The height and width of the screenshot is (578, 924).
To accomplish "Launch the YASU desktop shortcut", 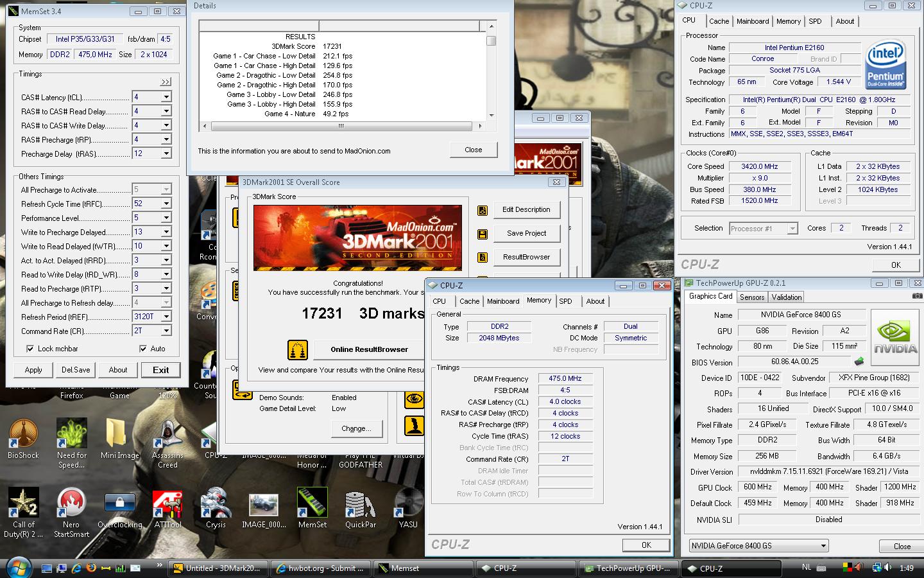I will 408,508.
